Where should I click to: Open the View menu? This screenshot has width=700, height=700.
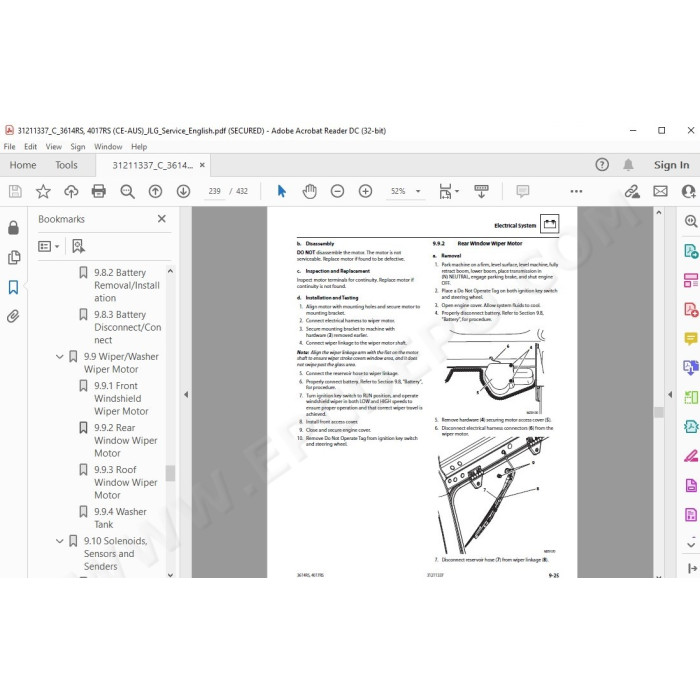pyautogui.click(x=54, y=147)
